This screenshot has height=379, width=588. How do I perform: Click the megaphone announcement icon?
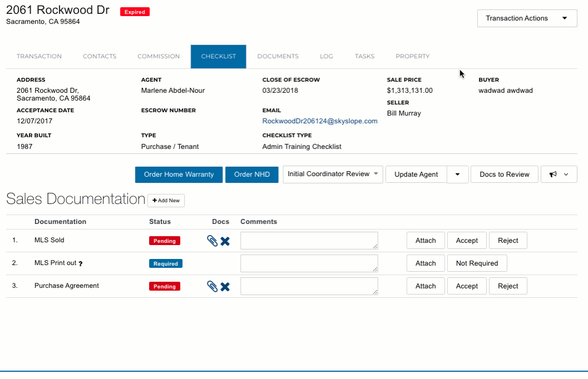pyautogui.click(x=553, y=174)
